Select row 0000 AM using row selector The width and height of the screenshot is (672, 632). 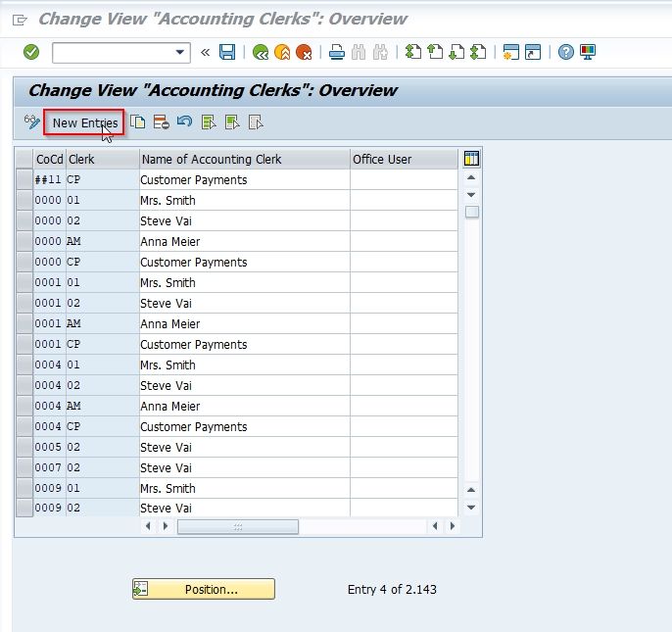click(x=24, y=241)
